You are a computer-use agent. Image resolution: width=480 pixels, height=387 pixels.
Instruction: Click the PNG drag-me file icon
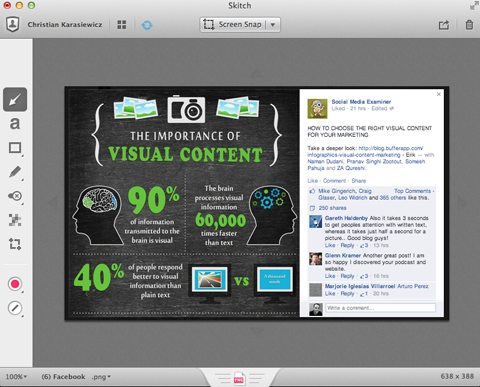pos(239,379)
